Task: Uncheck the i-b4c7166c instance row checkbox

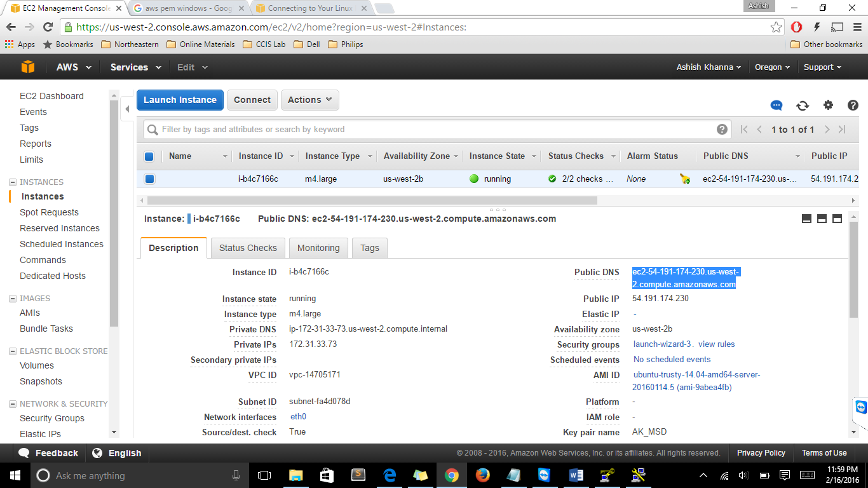Action: pyautogui.click(x=149, y=179)
